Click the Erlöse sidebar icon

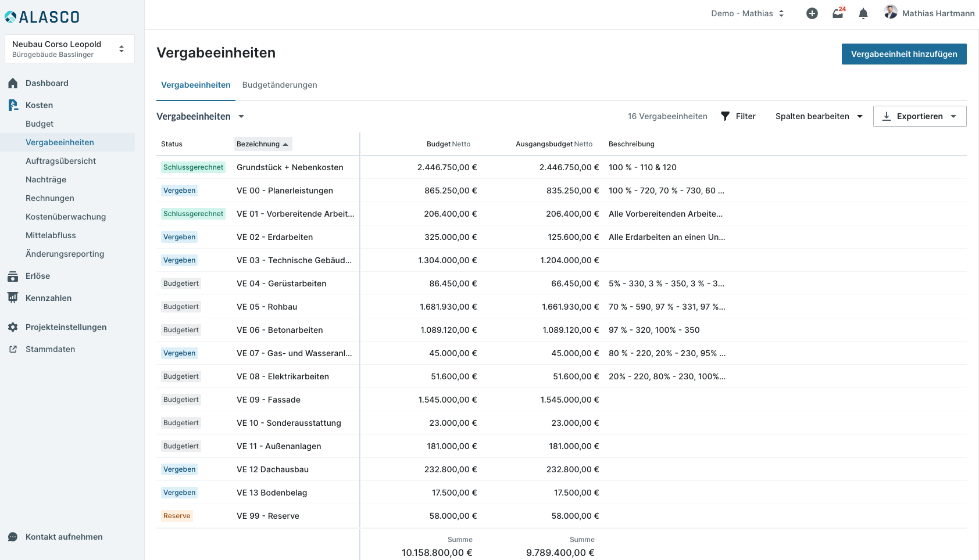pyautogui.click(x=13, y=276)
